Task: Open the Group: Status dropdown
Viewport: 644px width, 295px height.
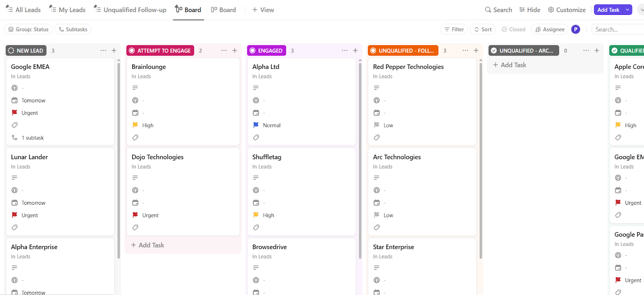Action: [x=28, y=29]
